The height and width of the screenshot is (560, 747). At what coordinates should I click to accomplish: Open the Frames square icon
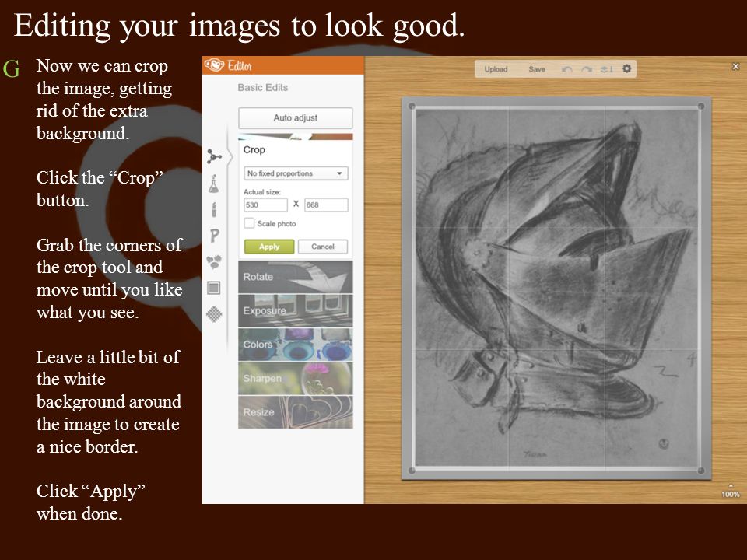tap(214, 288)
